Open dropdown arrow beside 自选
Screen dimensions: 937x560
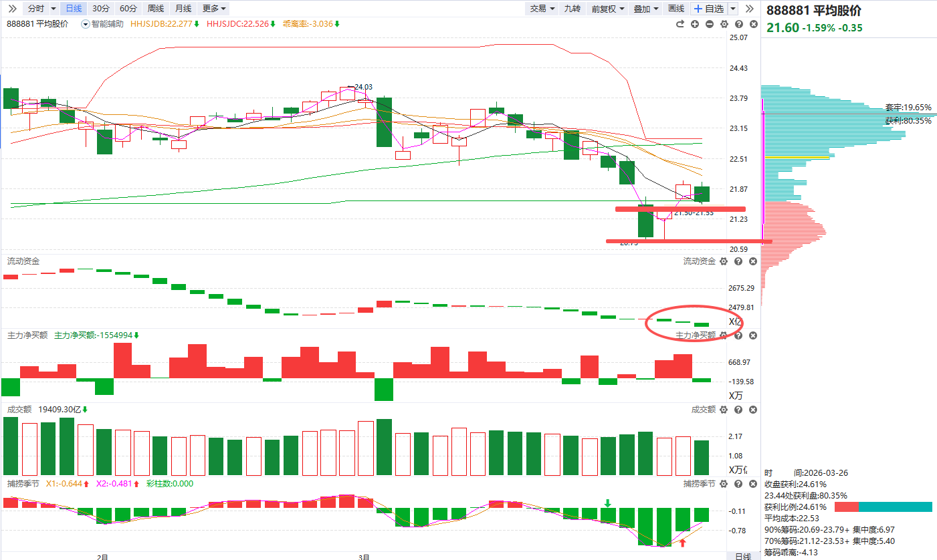733,9
